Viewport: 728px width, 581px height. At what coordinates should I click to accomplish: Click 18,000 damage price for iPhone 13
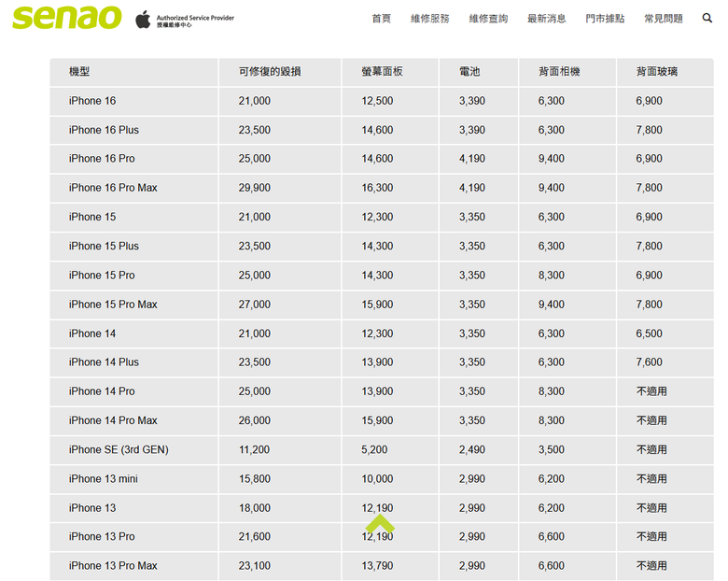255,508
